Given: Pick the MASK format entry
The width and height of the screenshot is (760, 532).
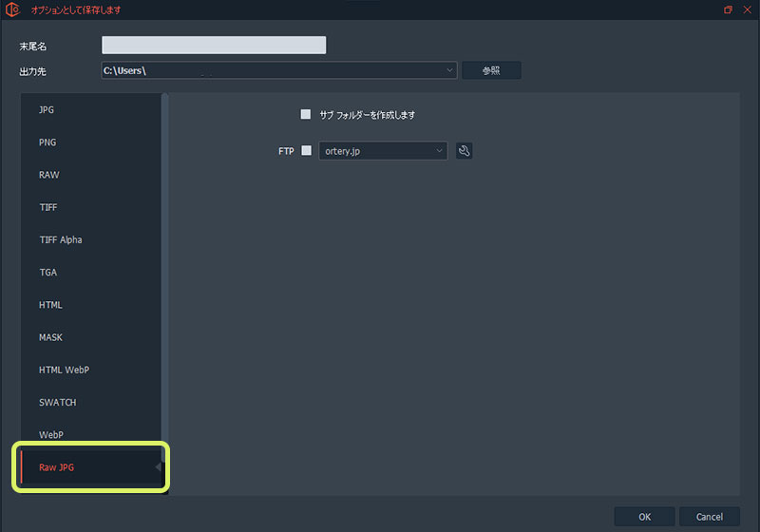Looking at the screenshot, I should tap(50, 337).
